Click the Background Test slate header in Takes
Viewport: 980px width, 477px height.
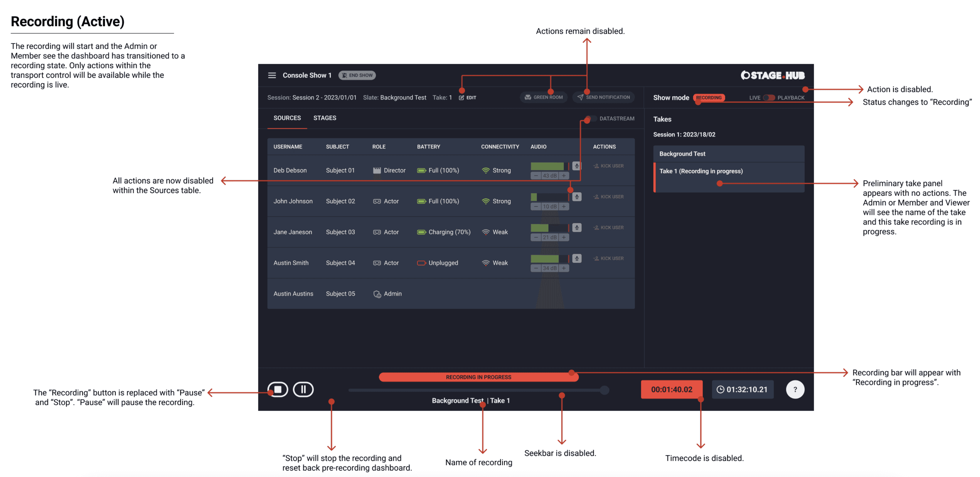(729, 154)
